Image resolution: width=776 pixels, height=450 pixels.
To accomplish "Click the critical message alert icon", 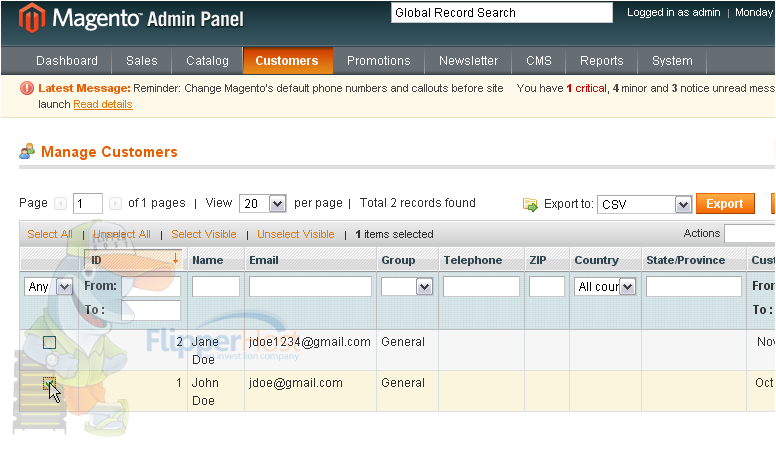I will pos(27,88).
